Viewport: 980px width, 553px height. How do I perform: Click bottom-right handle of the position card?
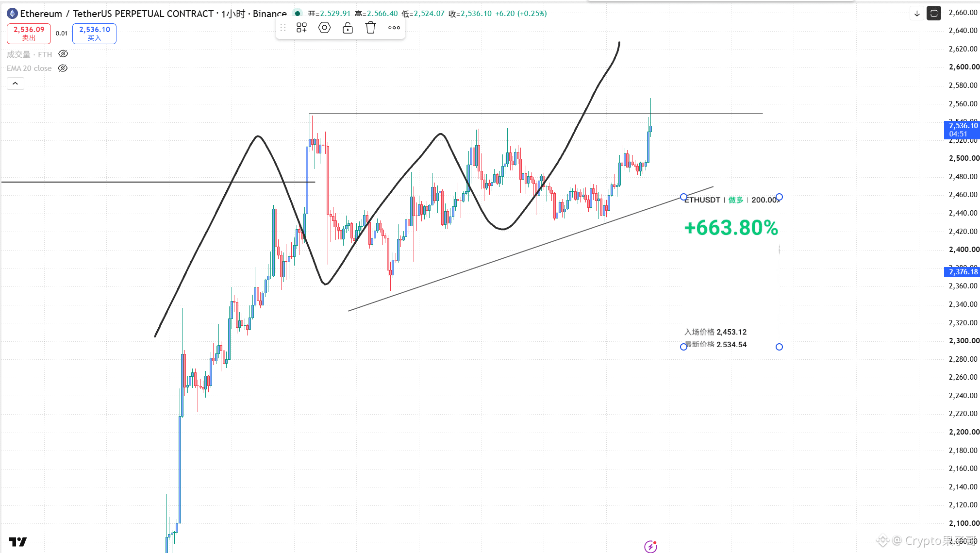click(x=779, y=347)
